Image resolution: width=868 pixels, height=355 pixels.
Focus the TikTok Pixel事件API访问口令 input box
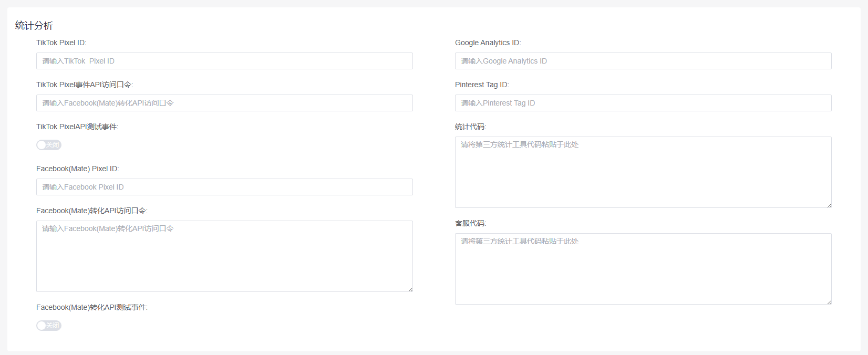pos(224,103)
